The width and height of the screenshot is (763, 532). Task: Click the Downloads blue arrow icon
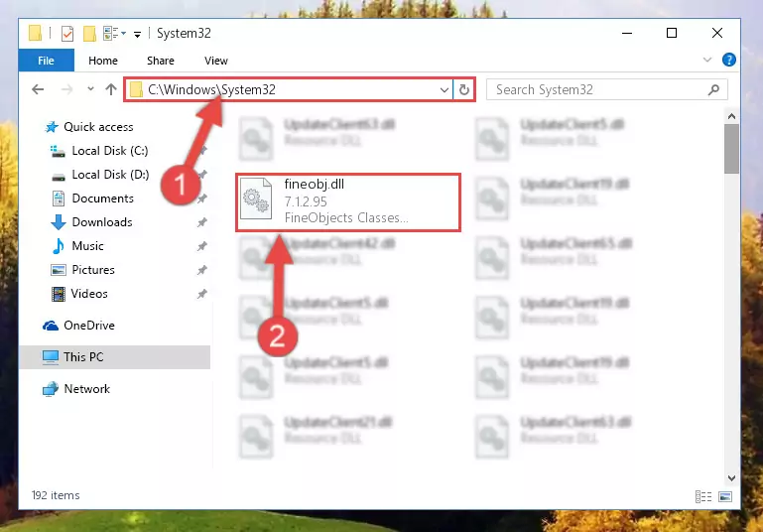58,222
